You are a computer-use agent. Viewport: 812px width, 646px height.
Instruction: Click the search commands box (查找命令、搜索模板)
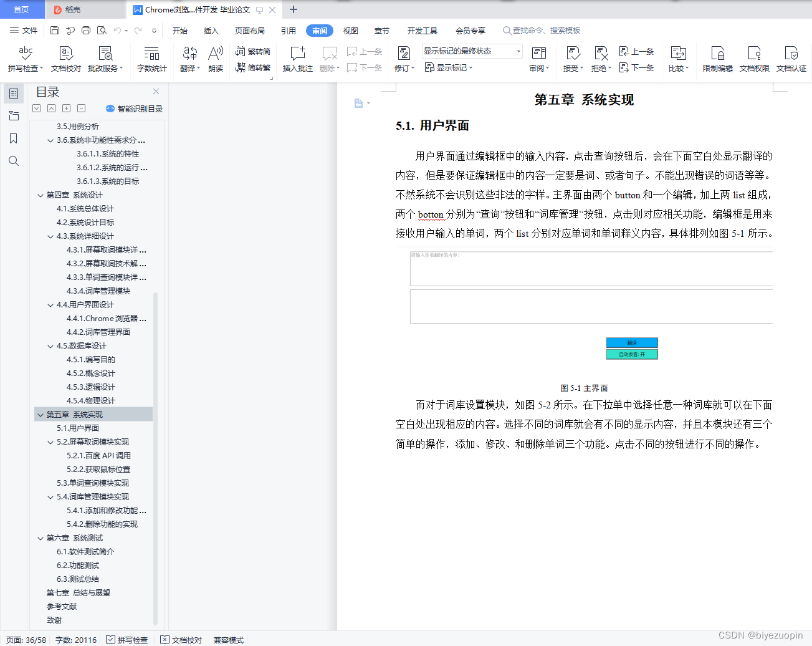click(542, 31)
